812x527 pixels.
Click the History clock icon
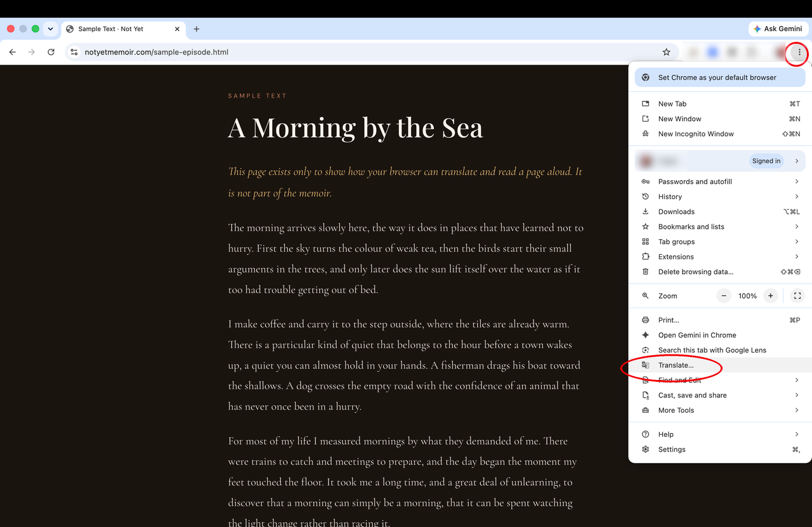(x=645, y=197)
